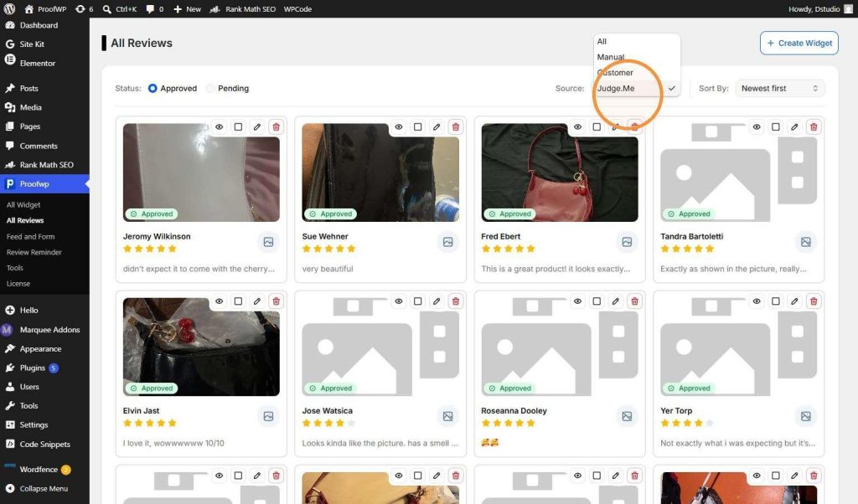858x504 pixels.
Task: Check the select box on Tandra Bartoletti's review
Action: pos(775,126)
